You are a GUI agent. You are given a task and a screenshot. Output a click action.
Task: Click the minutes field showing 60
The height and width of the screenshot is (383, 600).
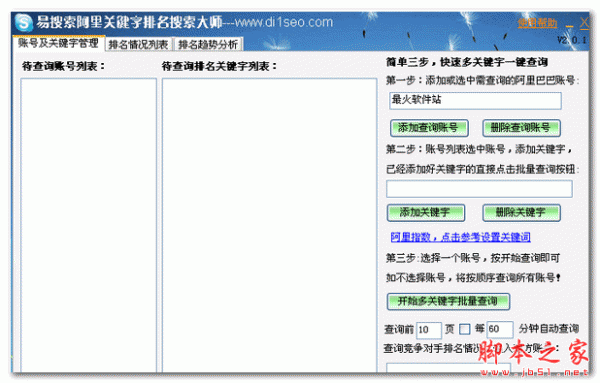(x=500, y=329)
